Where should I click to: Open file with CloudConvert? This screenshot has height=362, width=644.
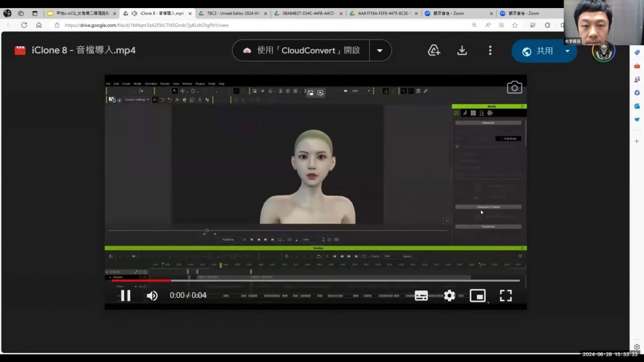(x=301, y=50)
